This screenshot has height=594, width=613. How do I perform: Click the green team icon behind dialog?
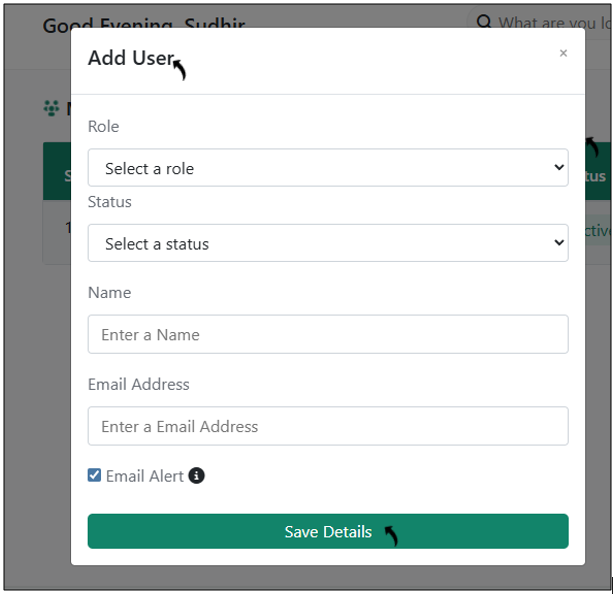pos(52,108)
